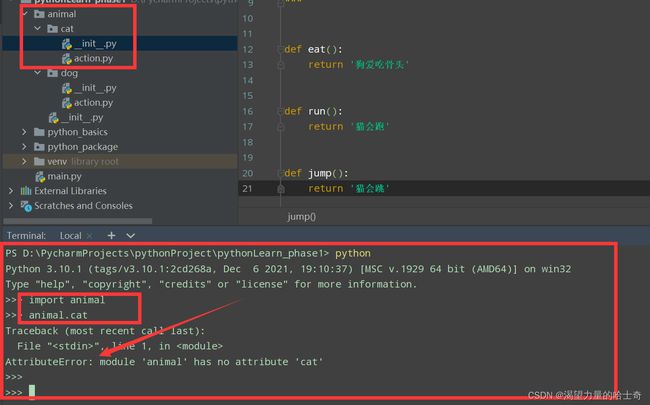Viewport: 650px width, 405px height.
Task: Collapse the dog folder chevron
Action: (38, 73)
